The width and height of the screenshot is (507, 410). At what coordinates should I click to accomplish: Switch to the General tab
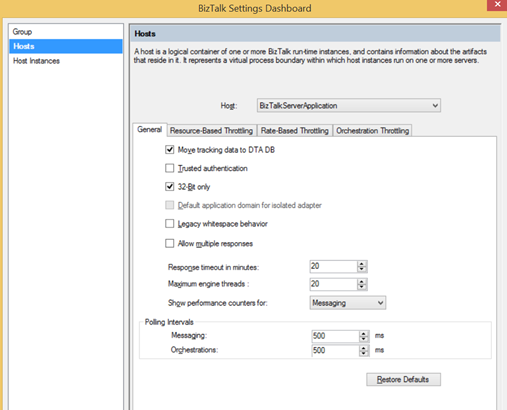point(150,130)
